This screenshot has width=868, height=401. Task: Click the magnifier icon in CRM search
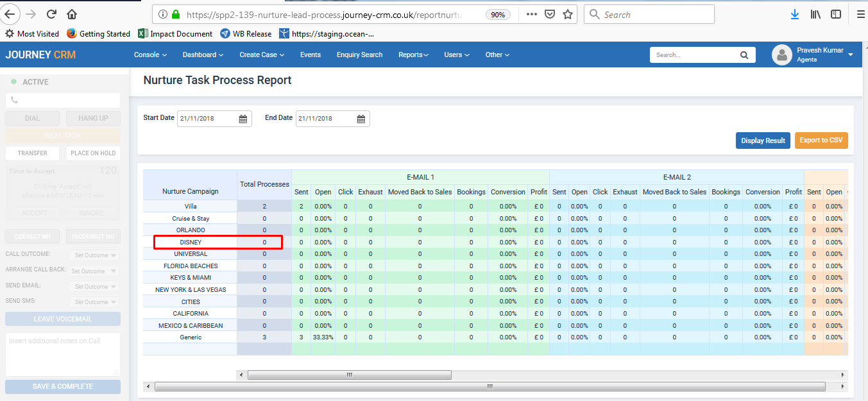click(744, 55)
